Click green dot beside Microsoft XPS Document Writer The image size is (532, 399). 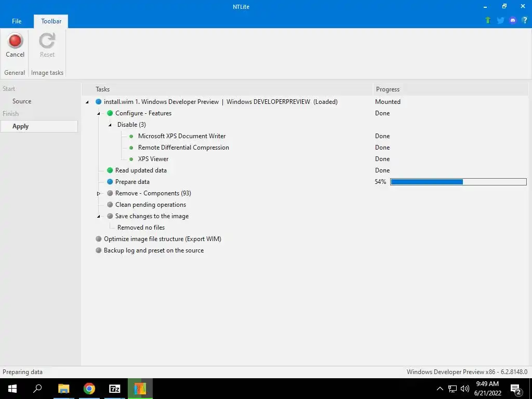pos(131,136)
